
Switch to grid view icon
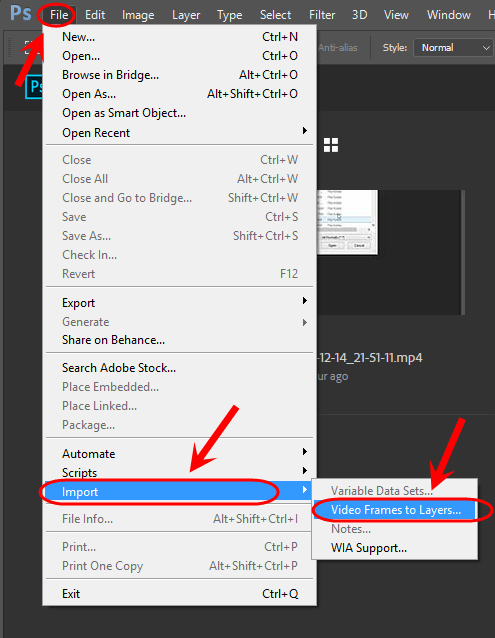point(331,145)
